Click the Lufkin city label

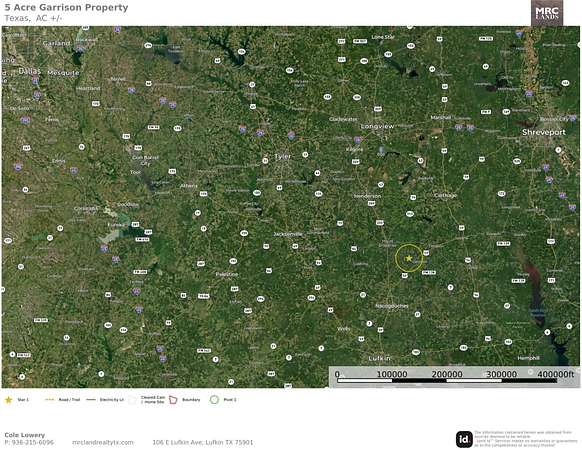(x=380, y=358)
